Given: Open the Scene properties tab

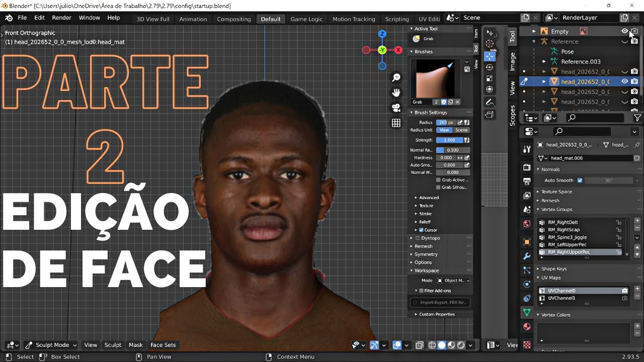Looking at the screenshot, I should (x=527, y=210).
